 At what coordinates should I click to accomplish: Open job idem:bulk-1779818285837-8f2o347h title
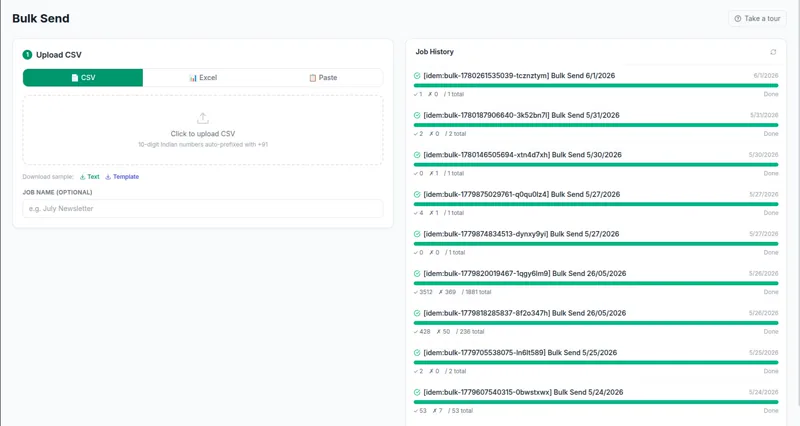[524, 313]
